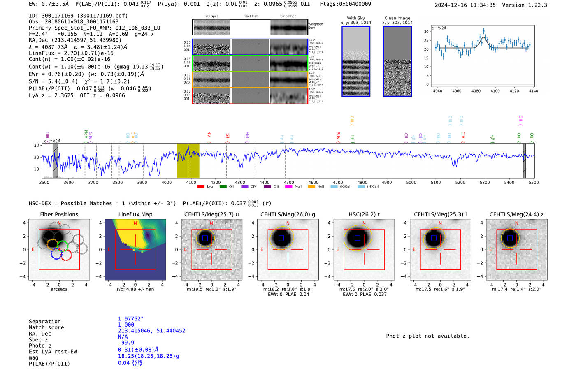Click the CFHTLS/Meg(25.3) i-band cutout
The height and width of the screenshot is (392, 576).
pyautogui.click(x=440, y=250)
